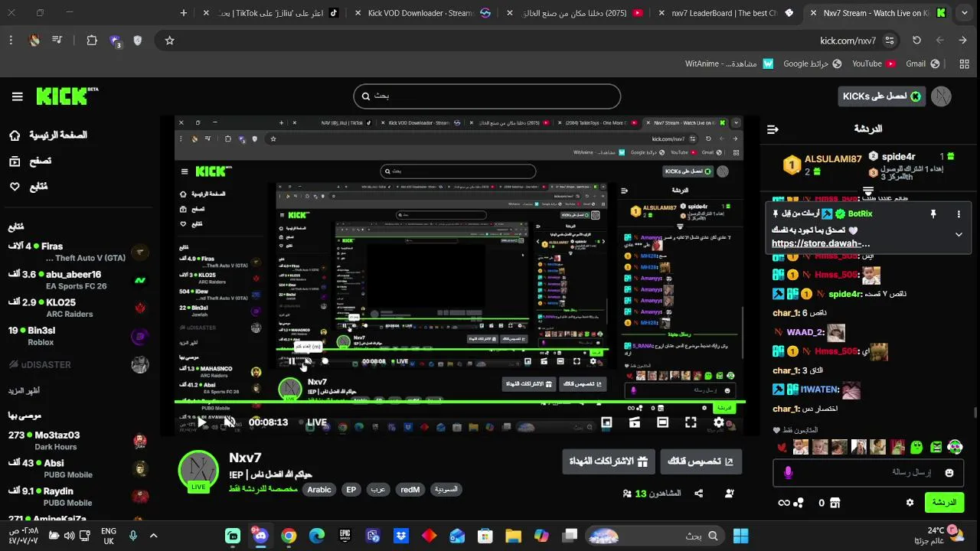Open the channel points icon
This screenshot has width=980, height=551.
[x=799, y=503]
